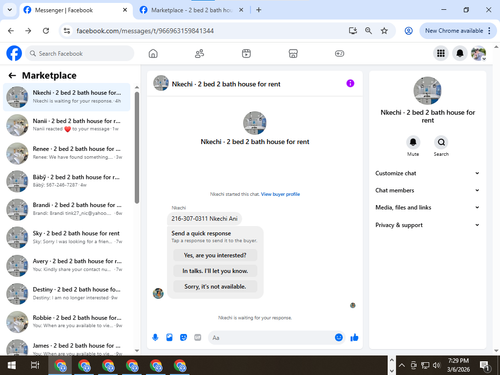The image size is (500, 375).
Task: Send 'In talks. I'll let you know.' response
Action: pos(215,271)
